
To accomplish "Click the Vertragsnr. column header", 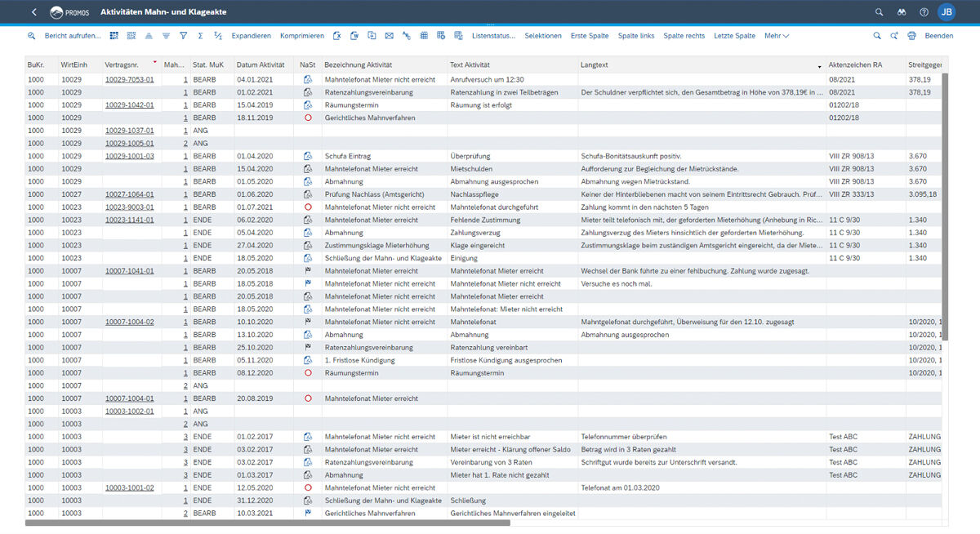I will 121,65.
